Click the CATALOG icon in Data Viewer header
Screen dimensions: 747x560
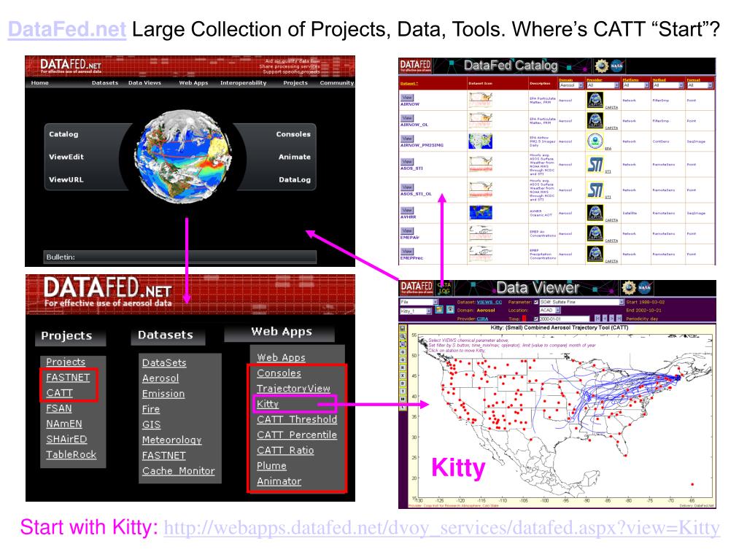click(444, 288)
